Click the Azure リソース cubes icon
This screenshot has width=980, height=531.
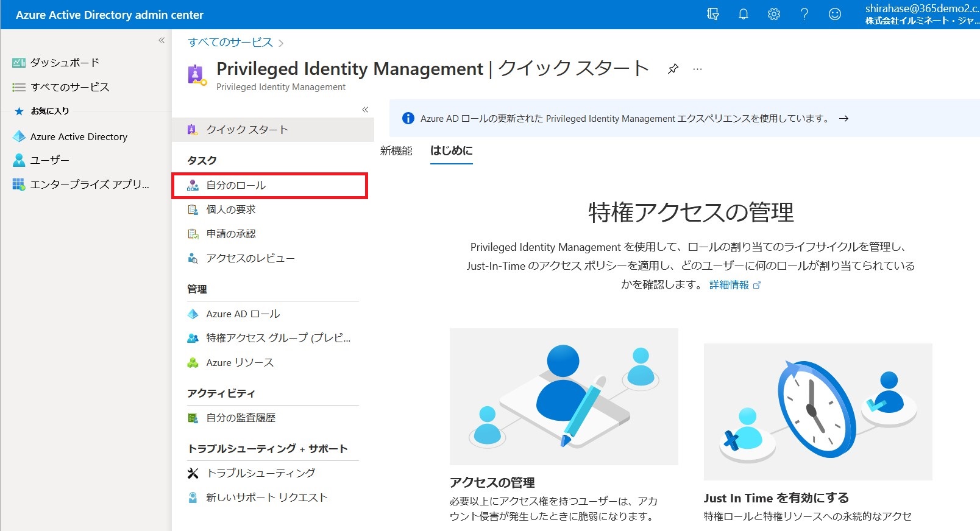tap(193, 362)
